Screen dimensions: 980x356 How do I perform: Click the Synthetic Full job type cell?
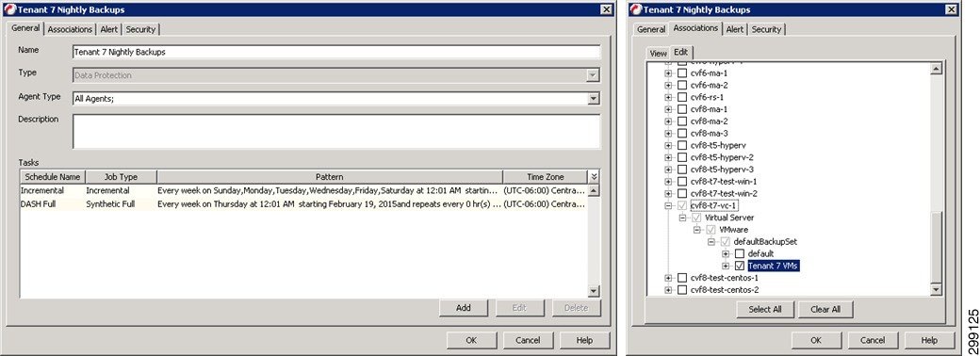tap(121, 204)
